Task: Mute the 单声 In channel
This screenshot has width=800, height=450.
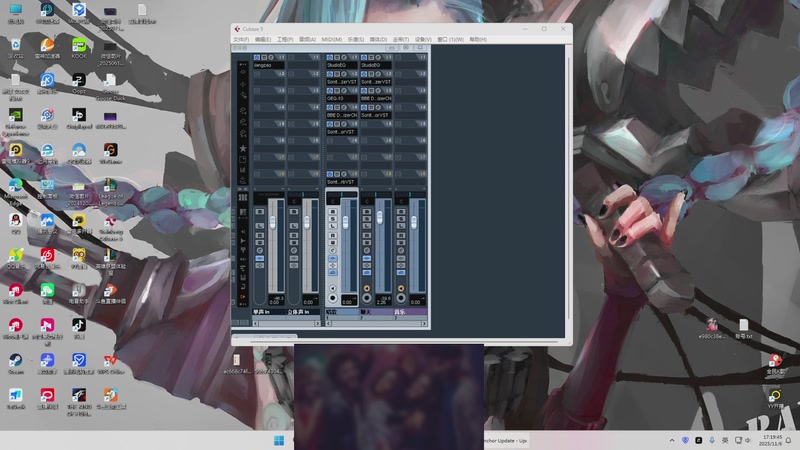Action: (260, 211)
